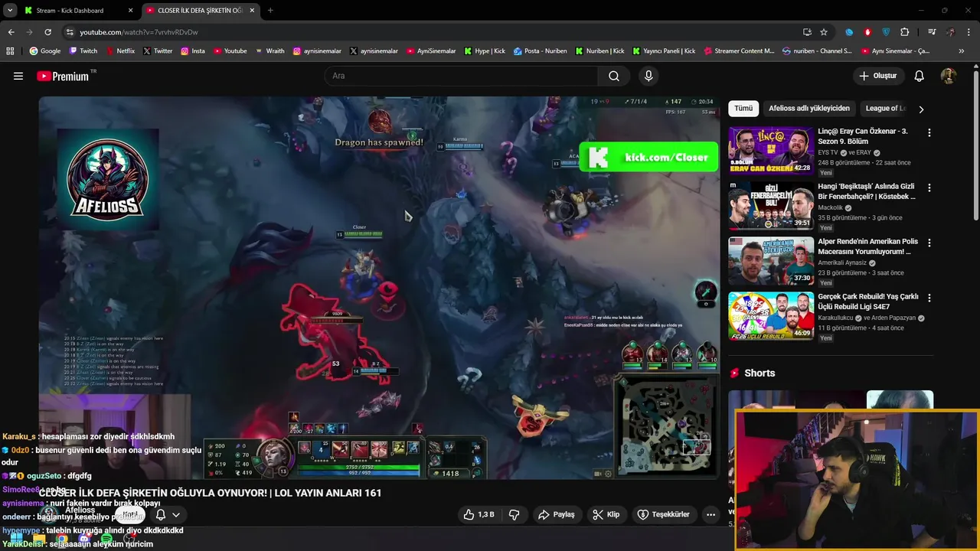Open the Posta - Nuriben bookmark
980x551 pixels.
[x=541, y=51]
